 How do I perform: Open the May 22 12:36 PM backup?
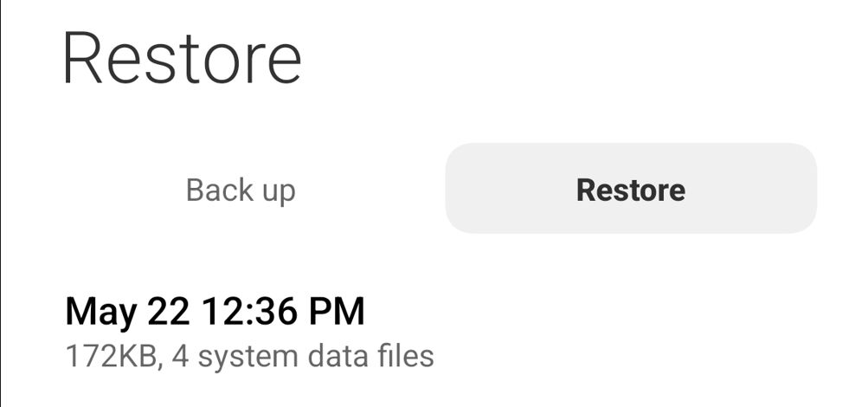434,333
